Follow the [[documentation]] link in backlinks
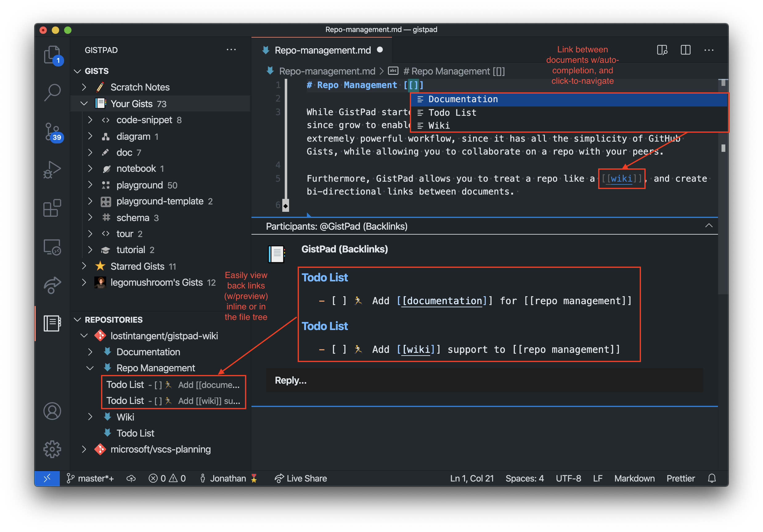 pyautogui.click(x=444, y=301)
